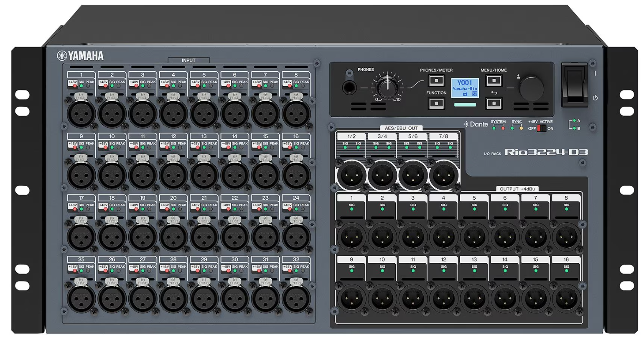Click the return arrow icon above the back button
This screenshot has height=344, width=644.
[x=494, y=93]
